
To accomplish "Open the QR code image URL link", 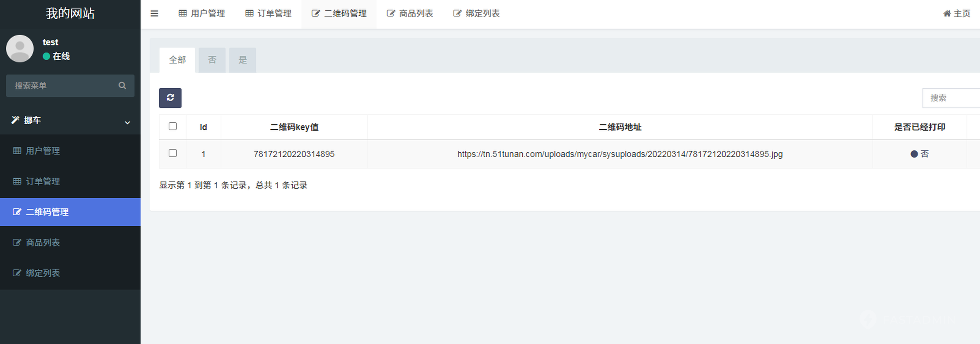I will pos(619,154).
